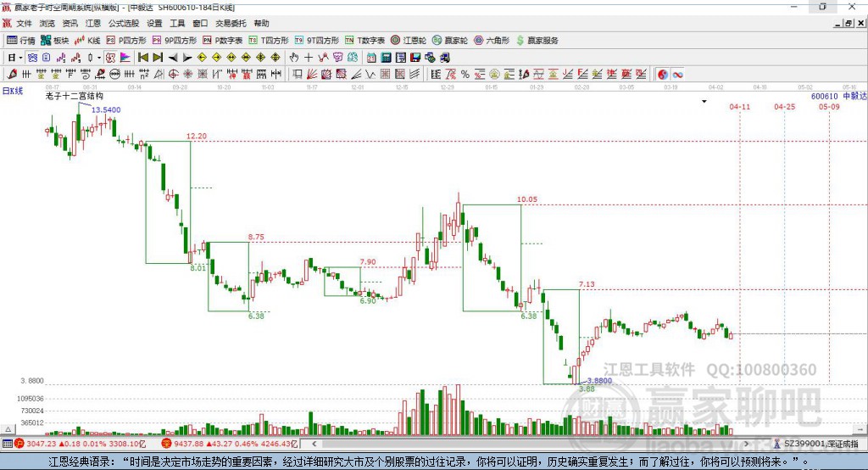Screen dimensions: 868x470
Task: Jump to last bar icon
Action: 158,58
